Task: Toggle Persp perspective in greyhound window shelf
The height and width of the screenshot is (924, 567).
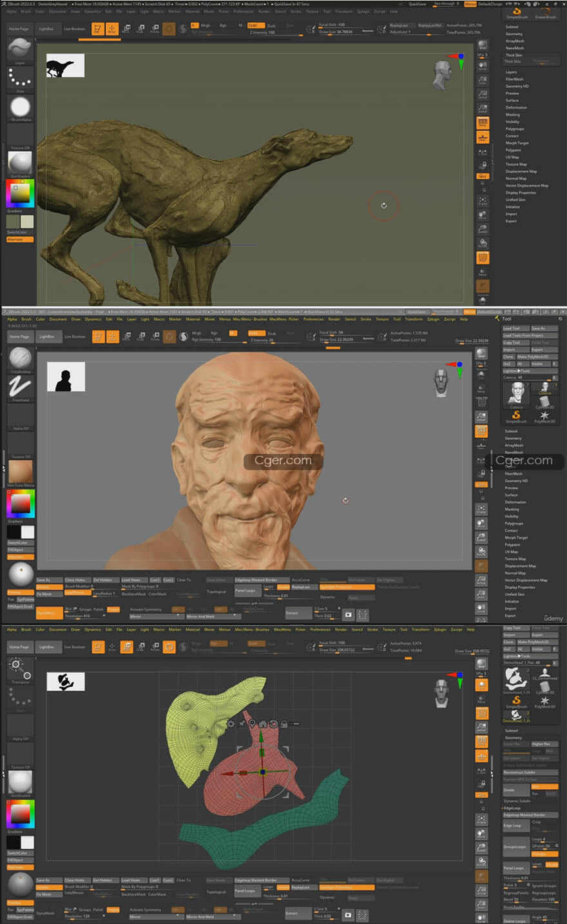Action: click(x=482, y=123)
